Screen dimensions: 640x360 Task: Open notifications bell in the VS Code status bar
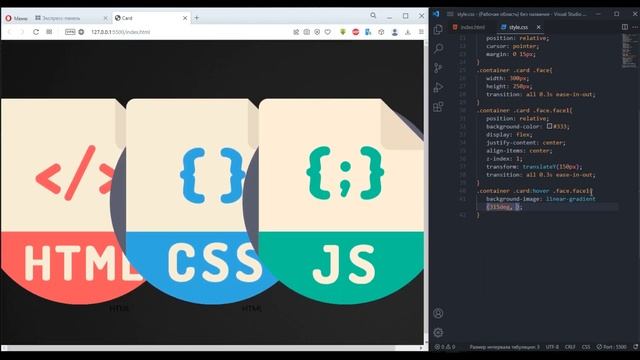636,347
